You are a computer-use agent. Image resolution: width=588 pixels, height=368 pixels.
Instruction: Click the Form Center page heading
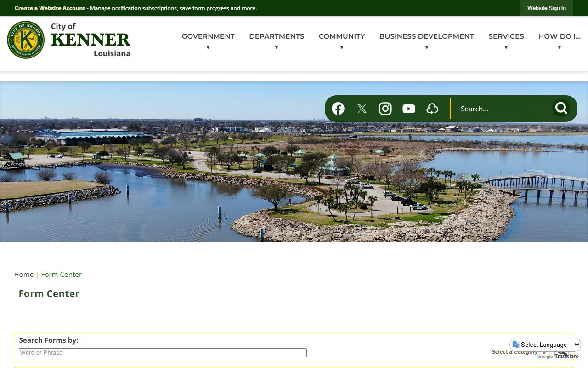49,293
